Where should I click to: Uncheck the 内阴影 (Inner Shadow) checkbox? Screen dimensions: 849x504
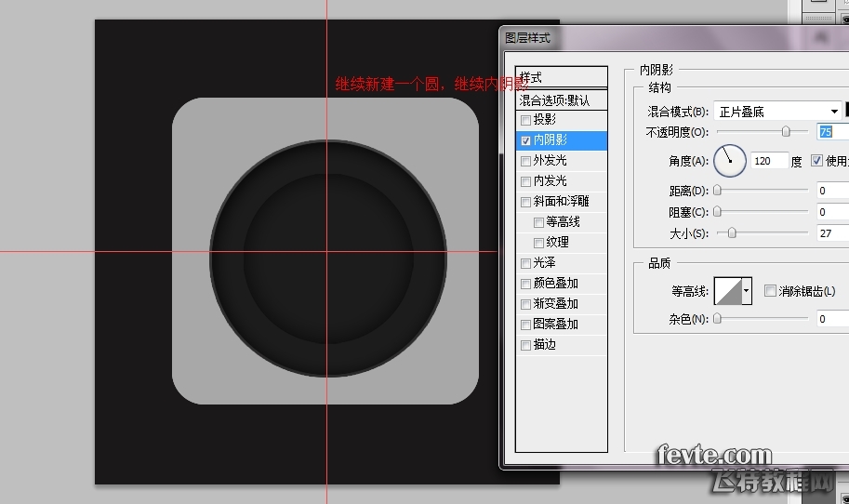pos(526,140)
